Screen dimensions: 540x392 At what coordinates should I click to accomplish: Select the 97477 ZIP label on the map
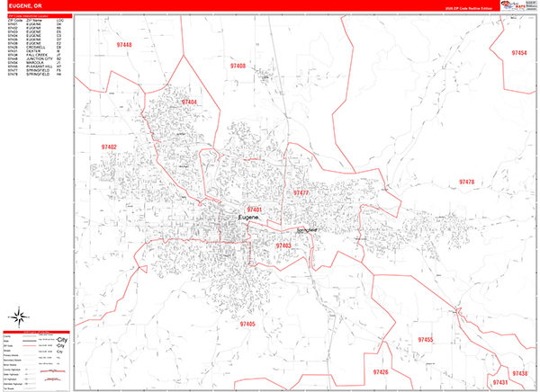click(x=301, y=192)
